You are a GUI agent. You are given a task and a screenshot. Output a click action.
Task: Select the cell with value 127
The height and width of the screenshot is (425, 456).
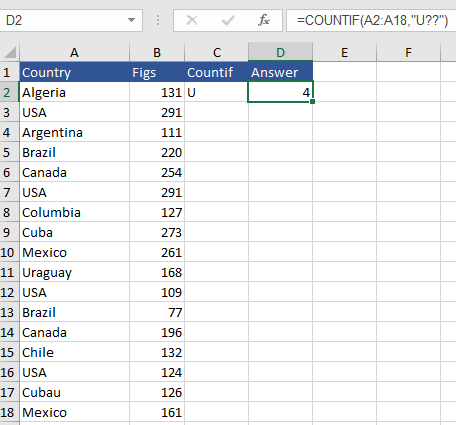click(157, 212)
